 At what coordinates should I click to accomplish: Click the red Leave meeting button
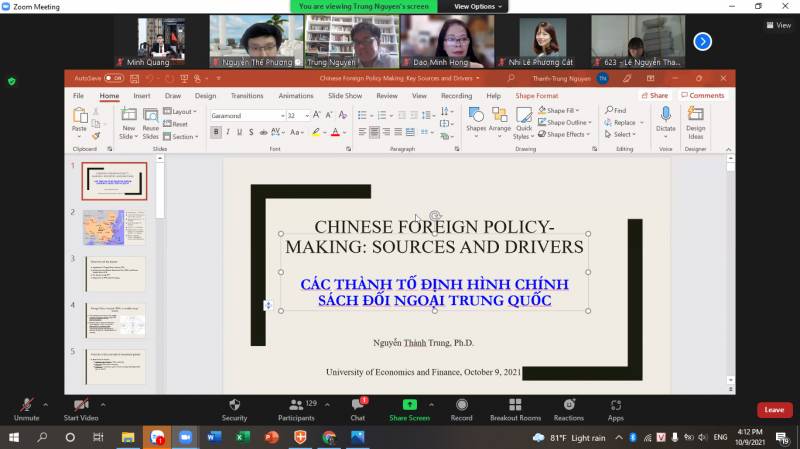pos(774,409)
